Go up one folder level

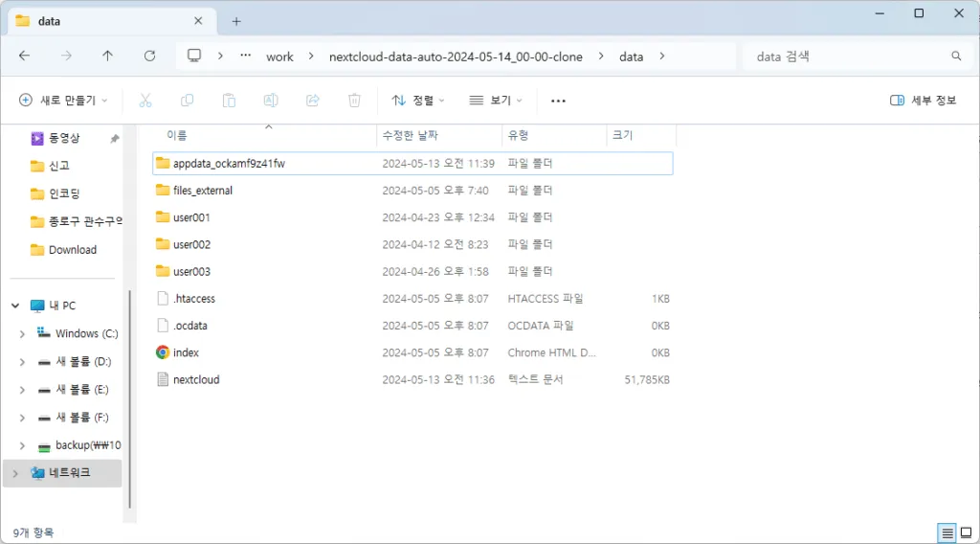[107, 57]
